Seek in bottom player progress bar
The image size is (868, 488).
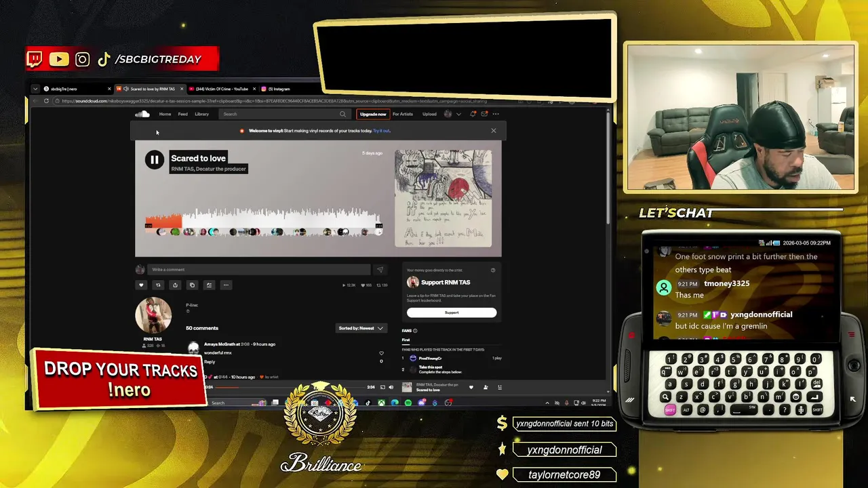pyautogui.click(x=290, y=388)
